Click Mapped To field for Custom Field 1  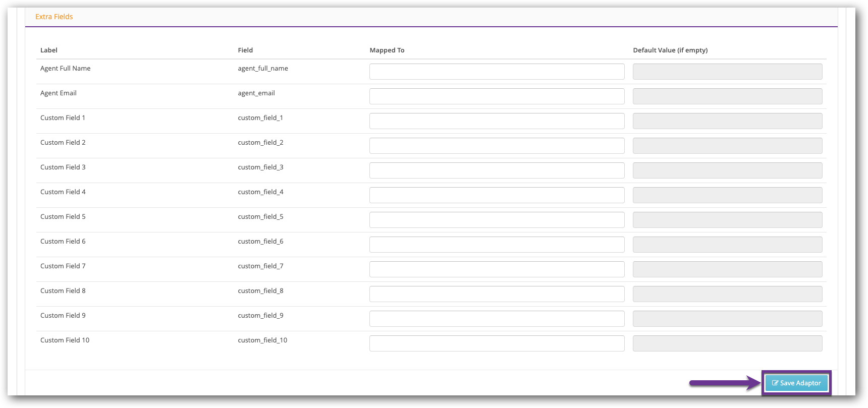click(497, 121)
